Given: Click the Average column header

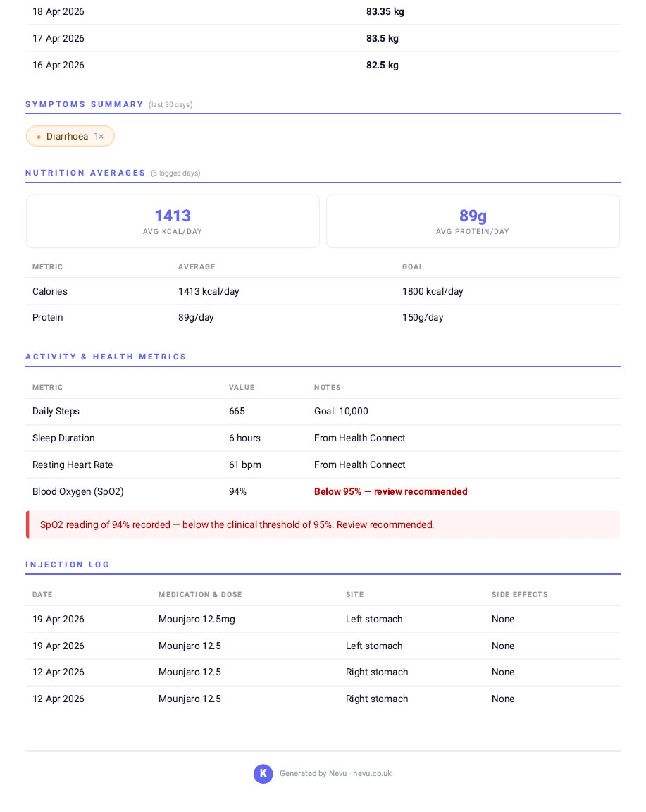Looking at the screenshot, I should pos(197,266).
